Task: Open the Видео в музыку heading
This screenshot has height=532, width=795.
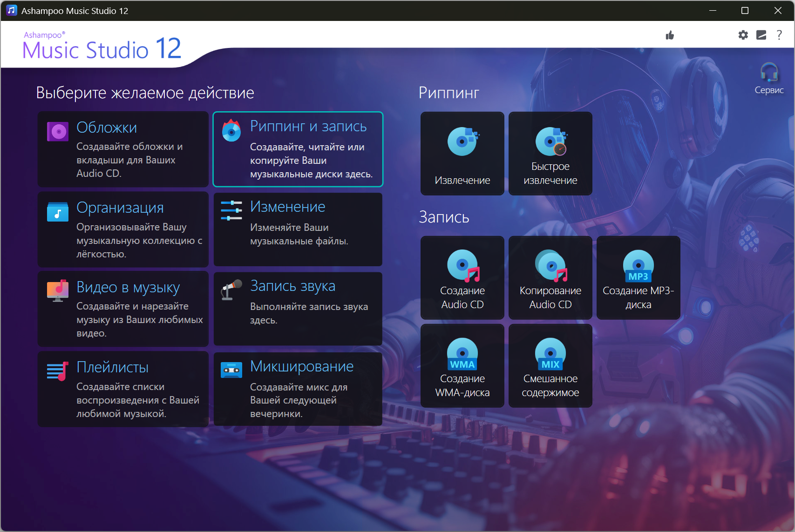Action: point(128,288)
